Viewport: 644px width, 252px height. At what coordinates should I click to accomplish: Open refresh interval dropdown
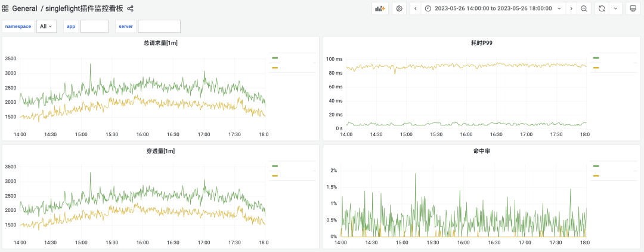pyautogui.click(x=615, y=8)
